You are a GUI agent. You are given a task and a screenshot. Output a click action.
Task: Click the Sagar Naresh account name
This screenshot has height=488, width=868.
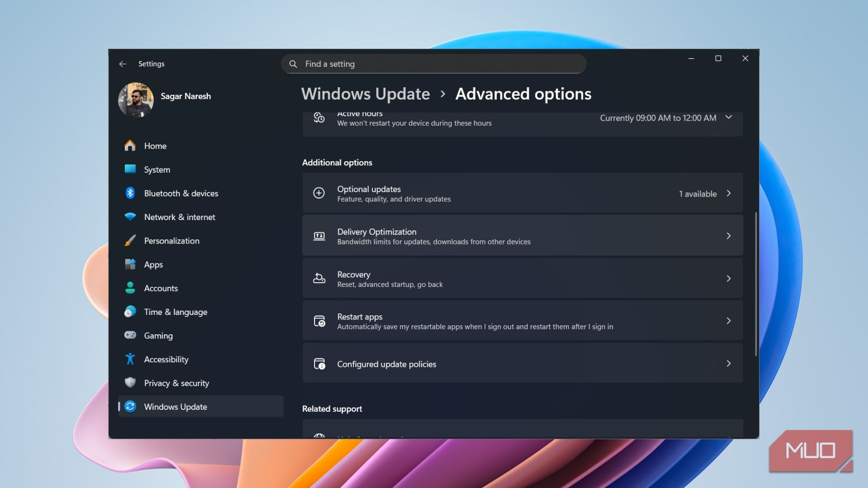(185, 96)
